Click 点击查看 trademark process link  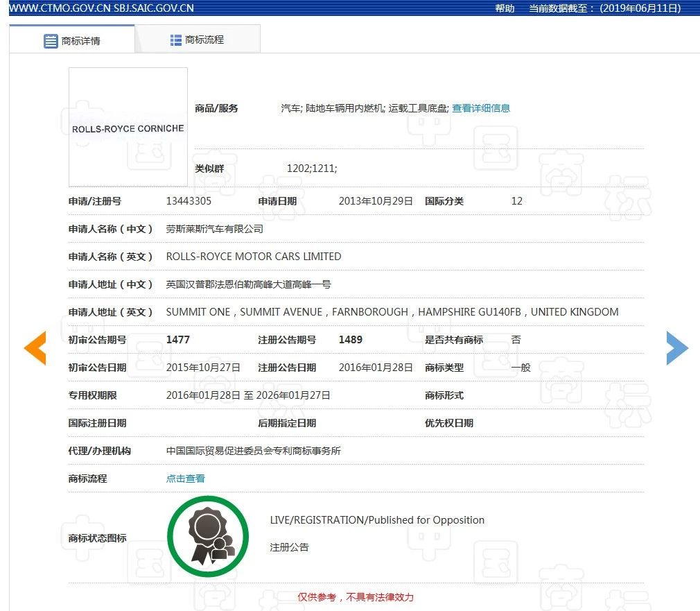[185, 479]
